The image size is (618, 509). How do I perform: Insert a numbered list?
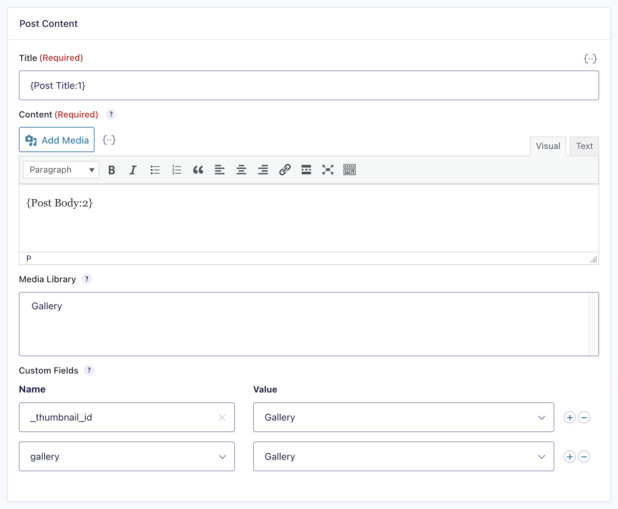pyautogui.click(x=177, y=170)
